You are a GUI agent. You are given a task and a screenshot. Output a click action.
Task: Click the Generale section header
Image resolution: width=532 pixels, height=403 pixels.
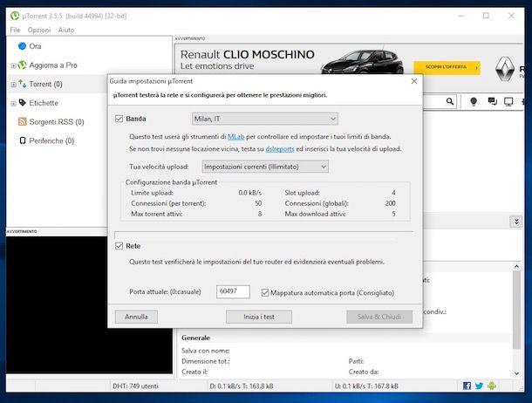195,338
